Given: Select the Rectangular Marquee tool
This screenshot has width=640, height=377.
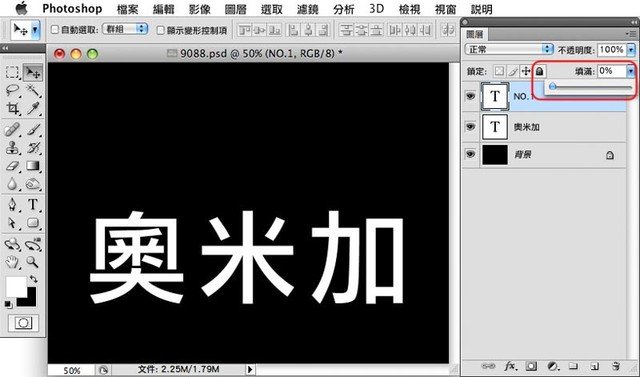Looking at the screenshot, I should pyautogui.click(x=12, y=73).
